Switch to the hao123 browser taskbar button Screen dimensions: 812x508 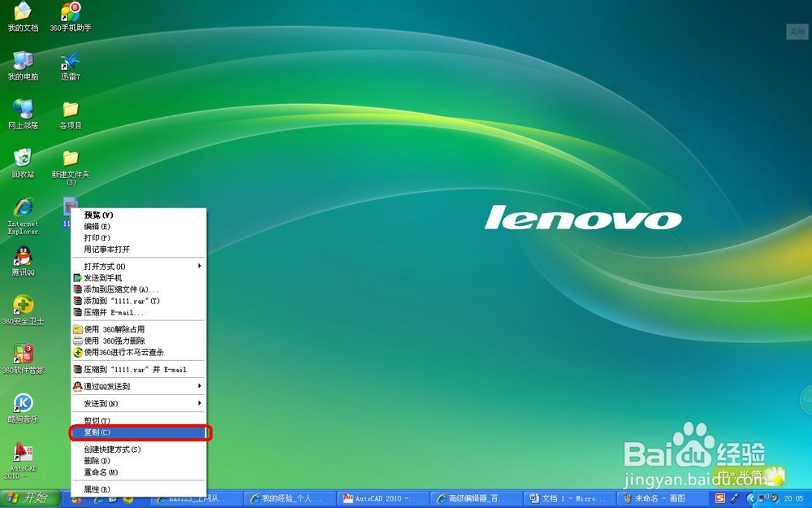[197, 499]
